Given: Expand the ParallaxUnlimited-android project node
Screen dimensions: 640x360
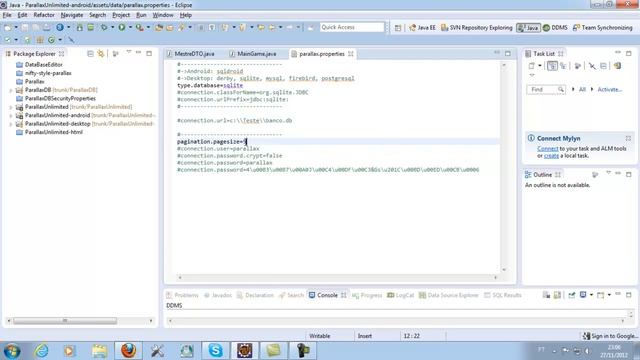Looking at the screenshot, I should pos(11,116).
